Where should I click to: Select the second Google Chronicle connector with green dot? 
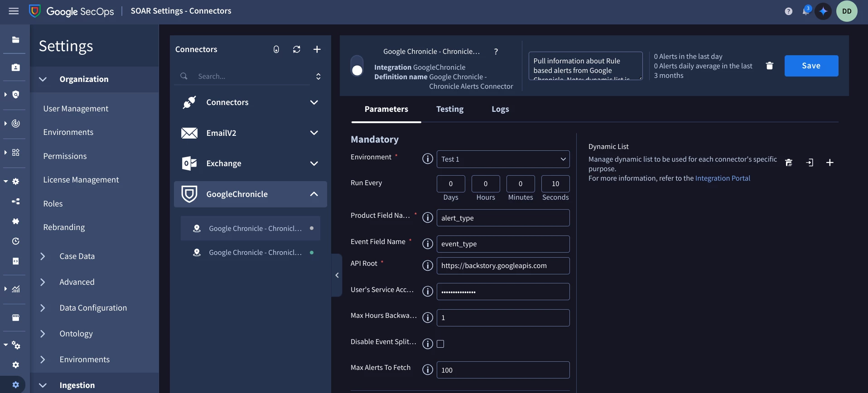point(251,253)
